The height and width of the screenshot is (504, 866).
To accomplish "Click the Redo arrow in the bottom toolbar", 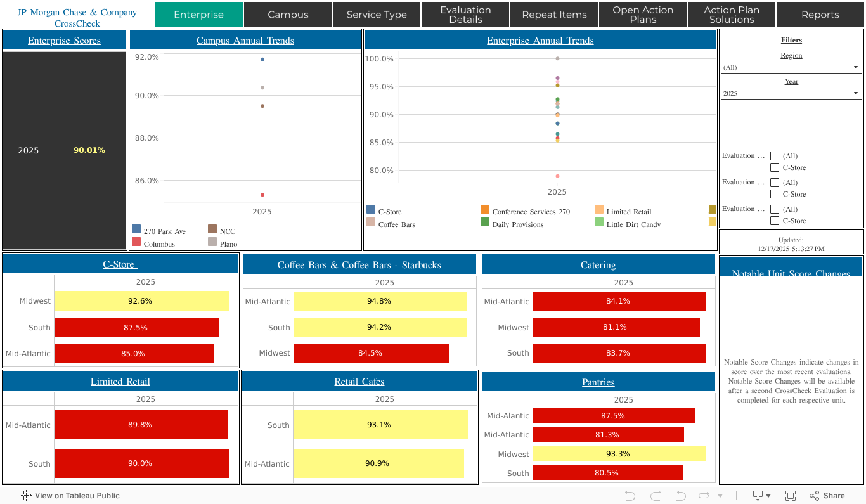I will click(x=655, y=496).
